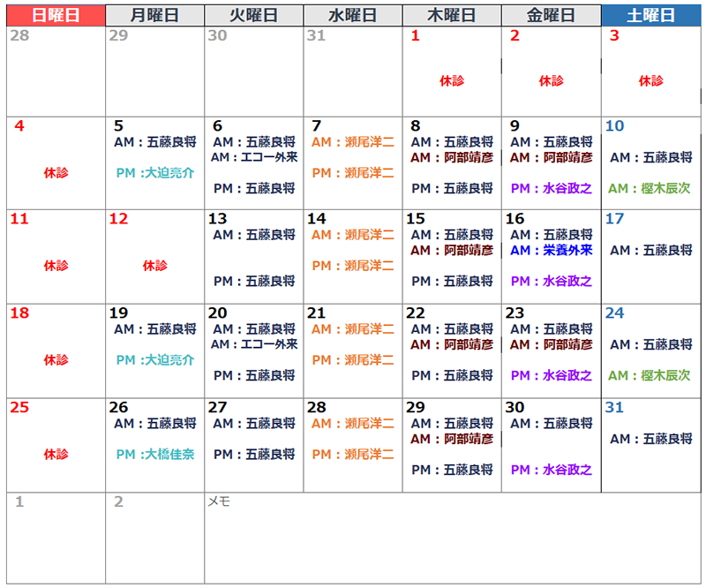Click the メモ field at the bottom
The image size is (706, 588).
click(x=454, y=538)
